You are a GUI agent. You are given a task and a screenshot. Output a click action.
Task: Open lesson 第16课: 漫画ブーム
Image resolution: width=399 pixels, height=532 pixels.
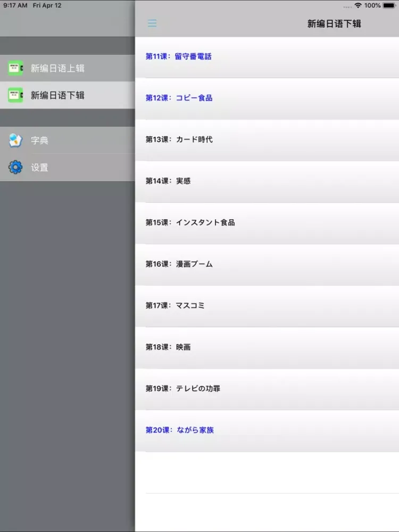pyautogui.click(x=267, y=264)
